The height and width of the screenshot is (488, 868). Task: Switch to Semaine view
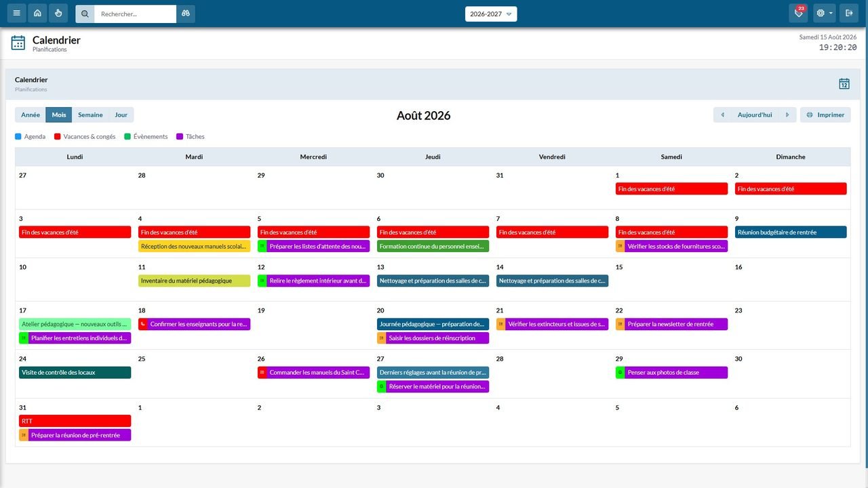pyautogui.click(x=90, y=115)
